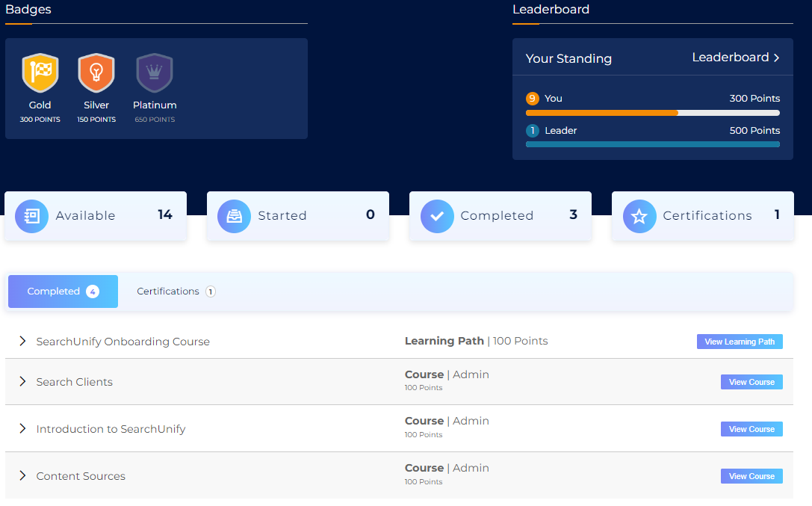Image resolution: width=812 pixels, height=506 pixels.
Task: Select the Completed tab
Action: pos(63,291)
